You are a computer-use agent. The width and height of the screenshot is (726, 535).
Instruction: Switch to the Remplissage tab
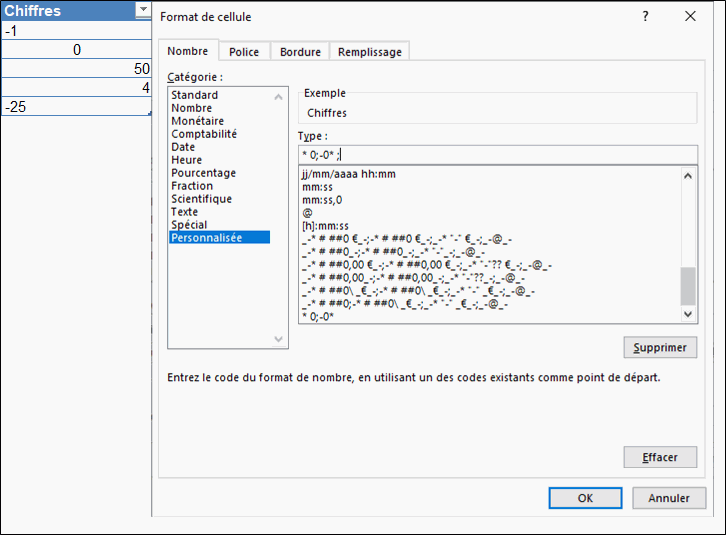tap(370, 52)
